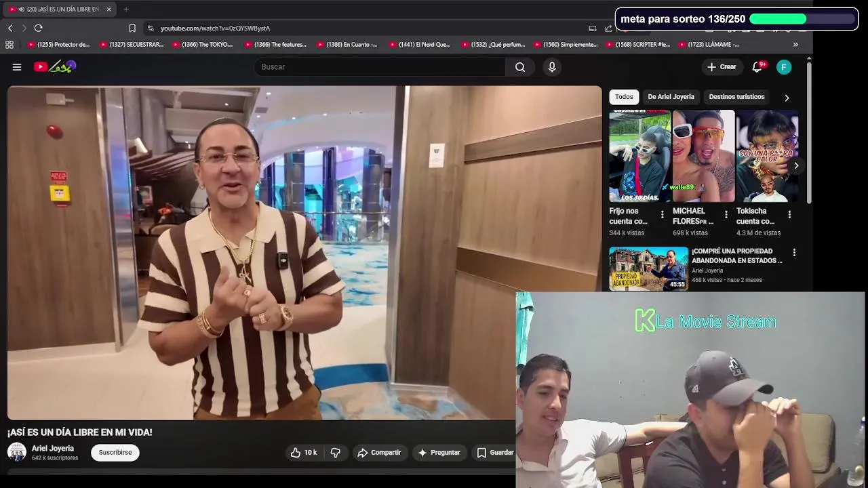Open the apps grid icon in bookmarks bar
Screen dimensions: 868x488
click(x=9, y=45)
